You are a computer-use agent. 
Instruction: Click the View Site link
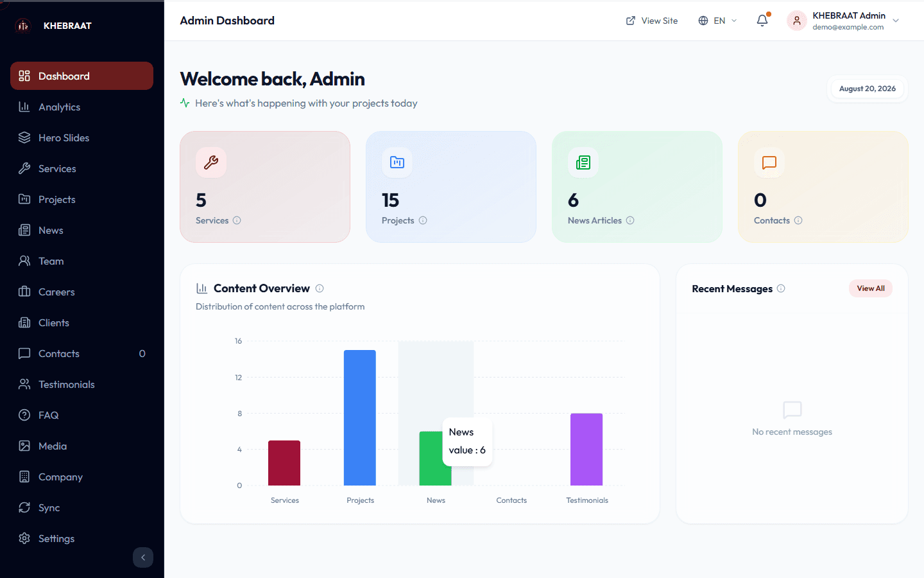(652, 21)
